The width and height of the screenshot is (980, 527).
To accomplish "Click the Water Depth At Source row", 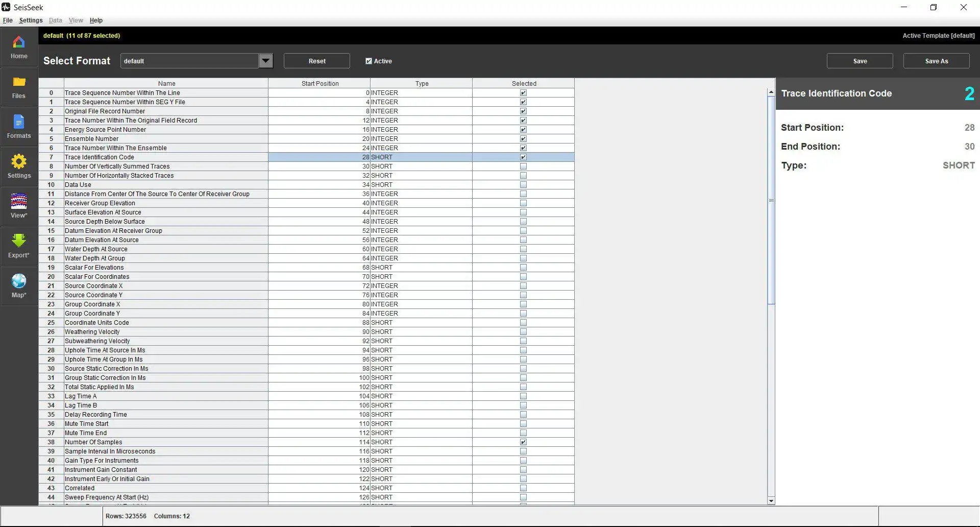I will coord(307,249).
